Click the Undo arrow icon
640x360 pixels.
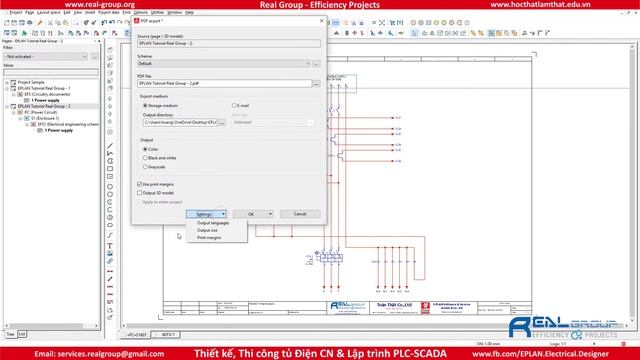tap(104, 23)
